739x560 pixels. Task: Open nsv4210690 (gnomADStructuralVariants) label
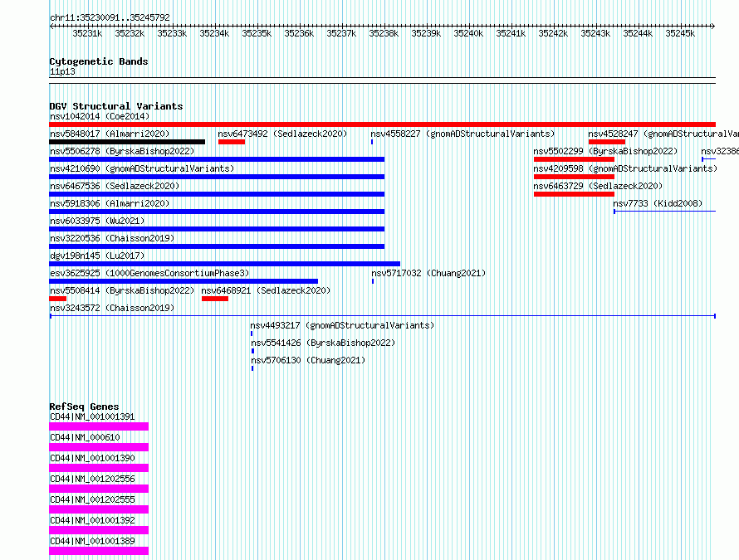(x=142, y=168)
